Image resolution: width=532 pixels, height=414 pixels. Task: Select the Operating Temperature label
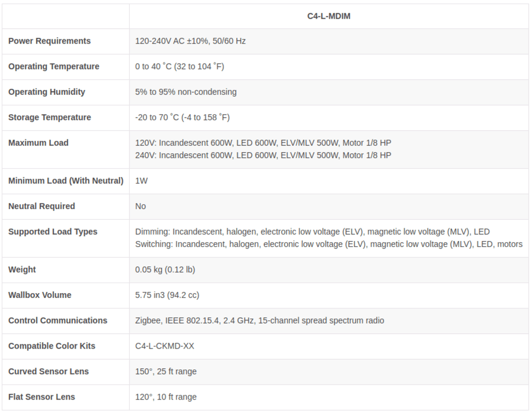pyautogui.click(x=54, y=67)
